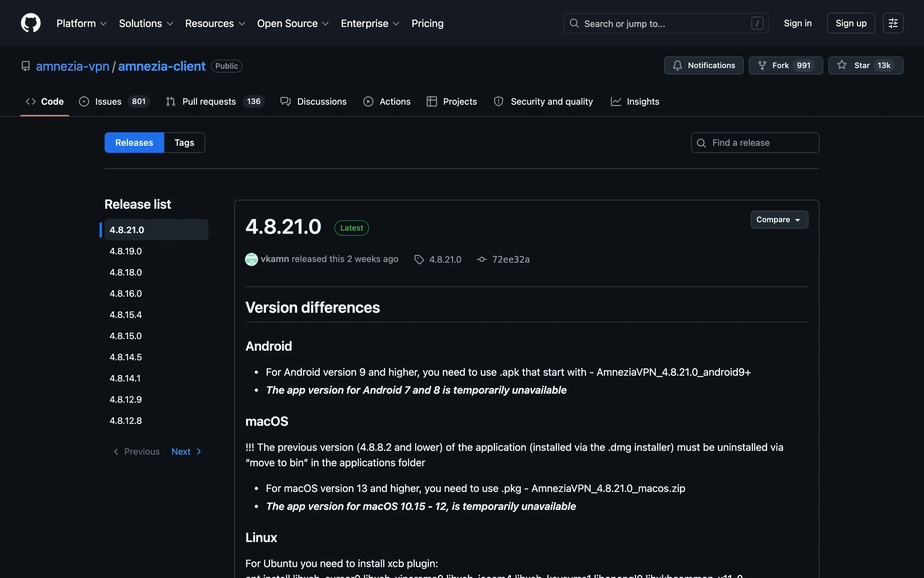The image size is (924, 578).
Task: Select release 4.8.14.5 in list
Action: click(x=157, y=357)
